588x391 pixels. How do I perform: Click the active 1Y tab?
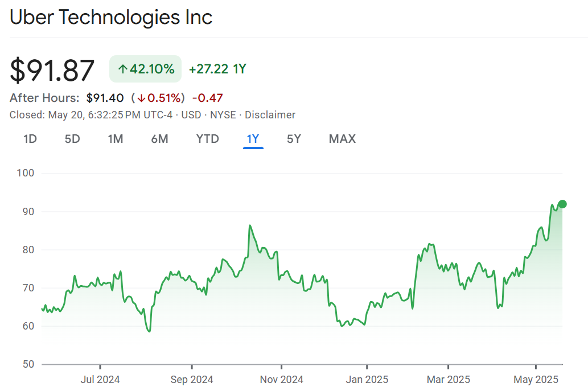pos(253,139)
